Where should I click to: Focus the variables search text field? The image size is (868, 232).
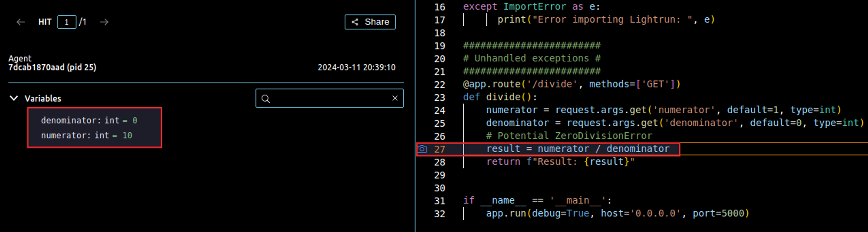click(330, 98)
